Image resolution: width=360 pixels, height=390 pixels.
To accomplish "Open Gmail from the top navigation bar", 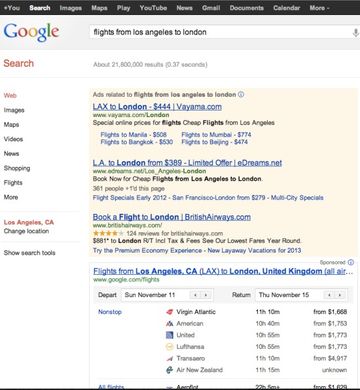I will 211,8.
